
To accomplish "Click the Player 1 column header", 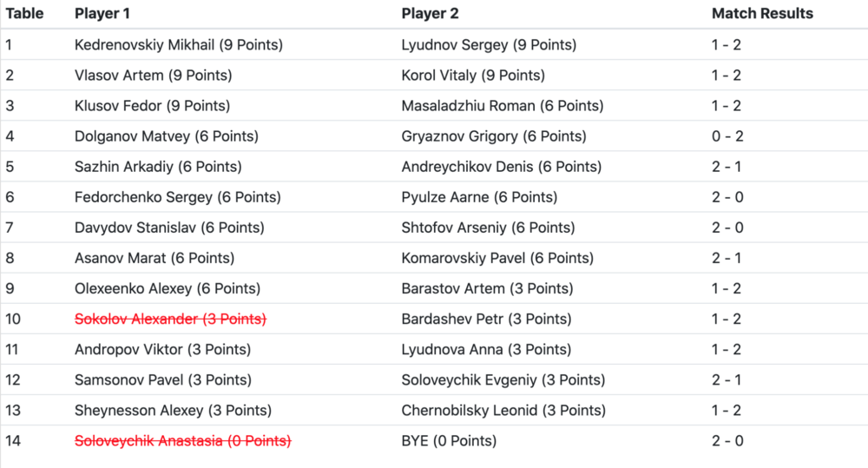I will tap(104, 14).
